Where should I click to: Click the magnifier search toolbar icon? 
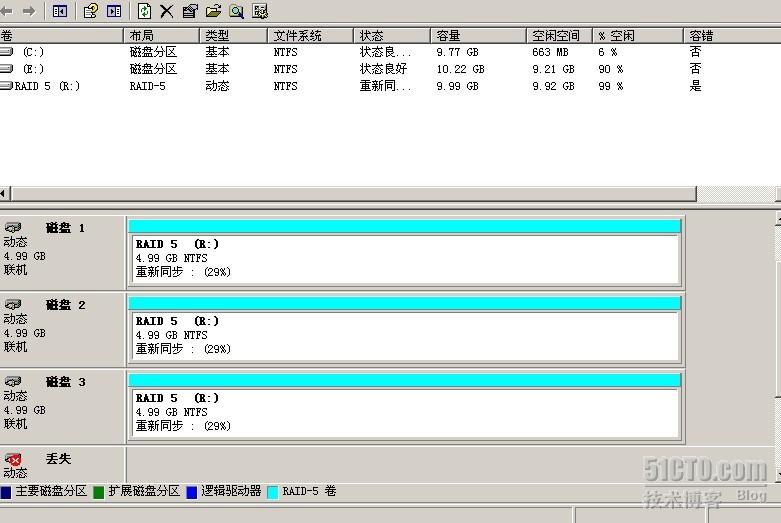click(236, 11)
